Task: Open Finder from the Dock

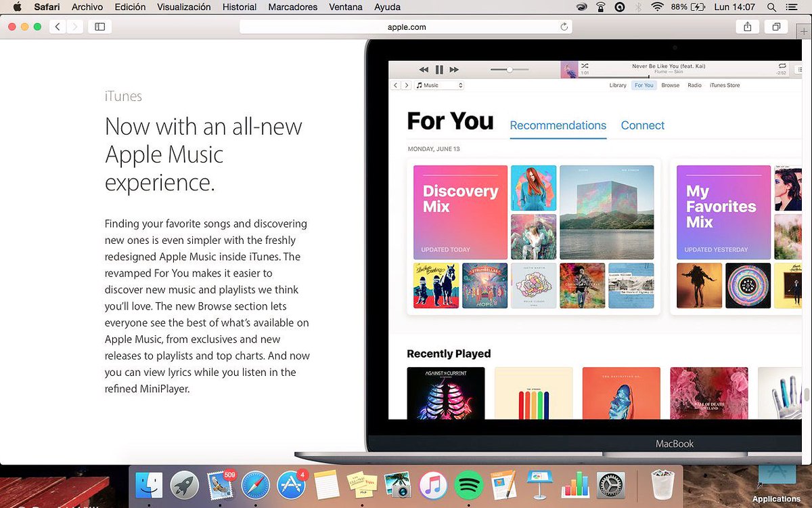Action: point(149,485)
